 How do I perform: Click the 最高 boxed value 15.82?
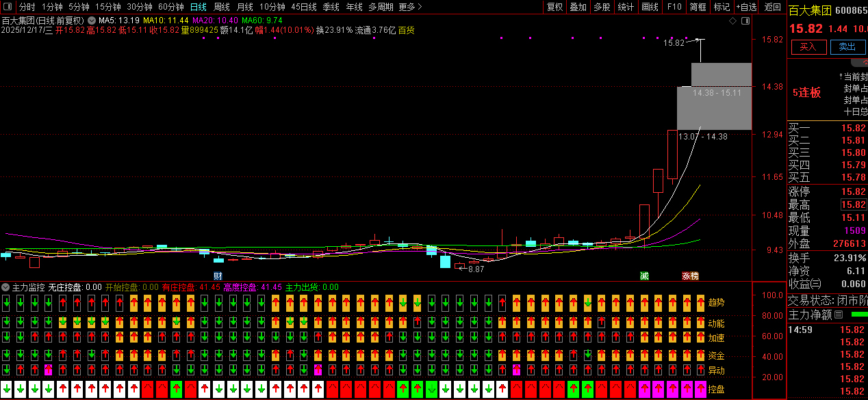(x=854, y=204)
